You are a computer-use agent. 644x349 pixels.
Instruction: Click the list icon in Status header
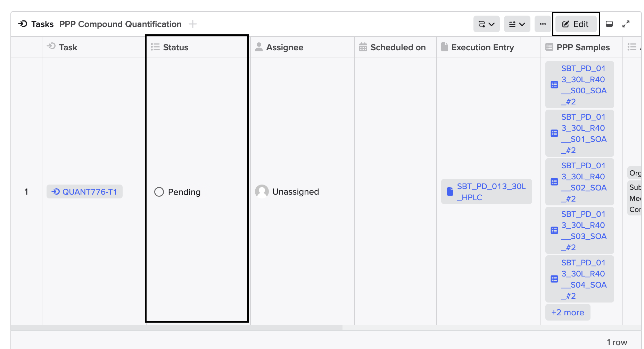[155, 47]
